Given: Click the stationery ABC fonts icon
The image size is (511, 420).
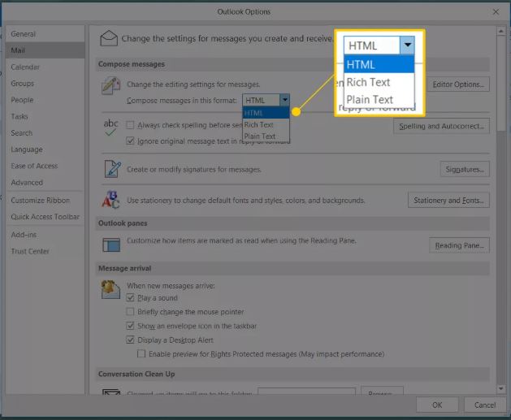Looking at the screenshot, I should (110, 200).
